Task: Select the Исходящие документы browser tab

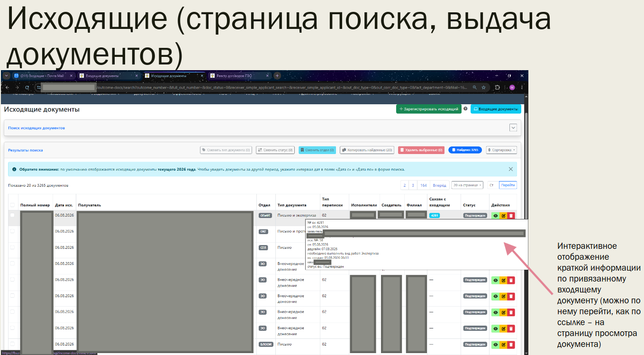Action: pyautogui.click(x=174, y=76)
